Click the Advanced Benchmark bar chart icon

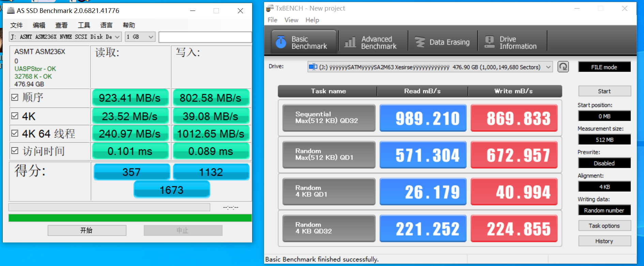350,42
